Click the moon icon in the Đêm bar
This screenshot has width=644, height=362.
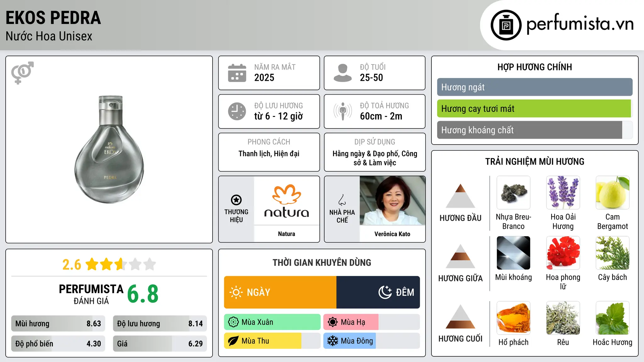click(385, 292)
